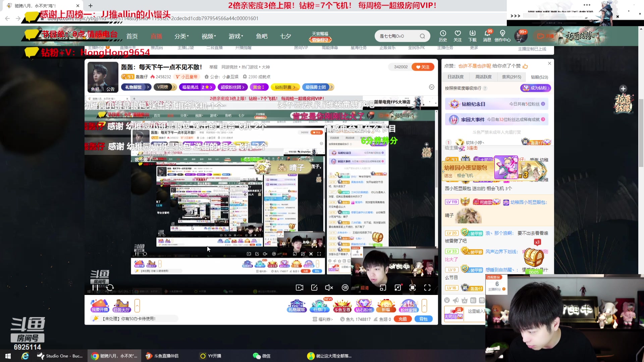The image size is (644, 362).
Task: Collapse the gift bar with the up arrow
Action: 424,306
